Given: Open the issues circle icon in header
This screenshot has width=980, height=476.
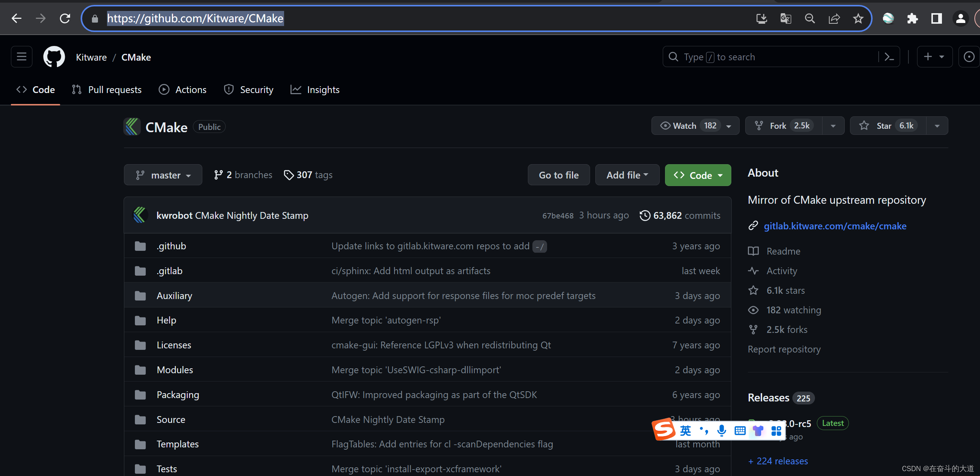Looking at the screenshot, I should coord(969,57).
